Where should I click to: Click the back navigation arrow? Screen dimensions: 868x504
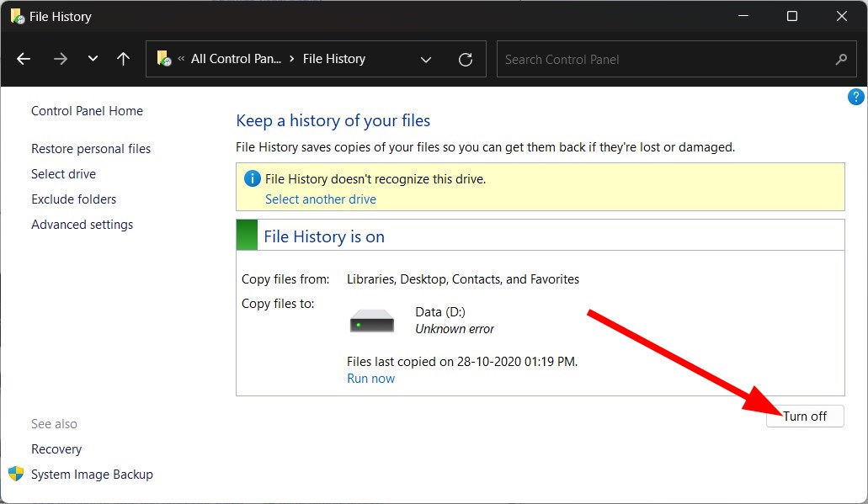(24, 59)
